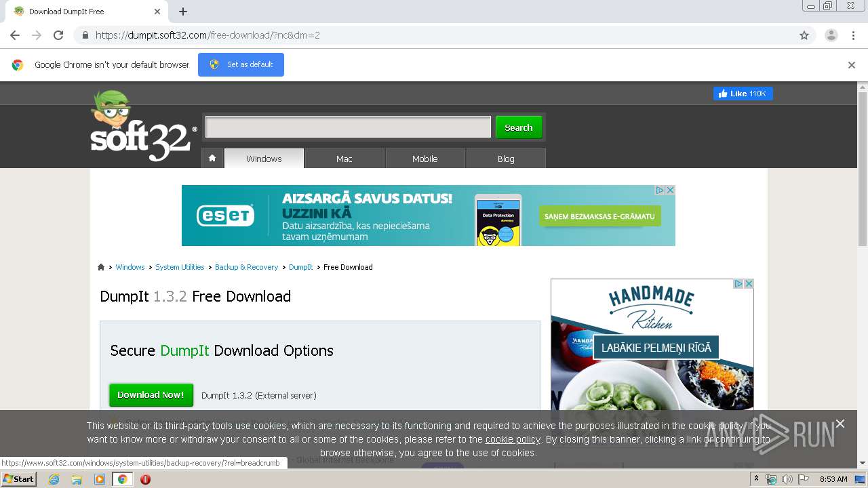Click the Soft32 logo

[x=143, y=126]
